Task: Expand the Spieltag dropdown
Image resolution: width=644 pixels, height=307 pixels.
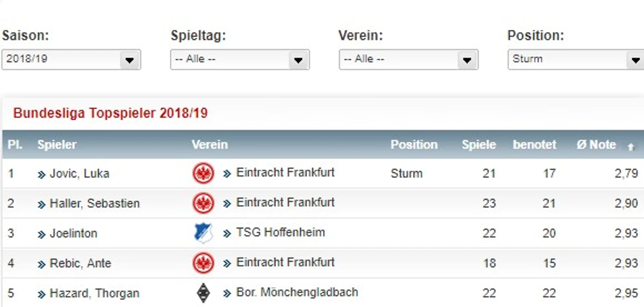Action: (x=240, y=59)
